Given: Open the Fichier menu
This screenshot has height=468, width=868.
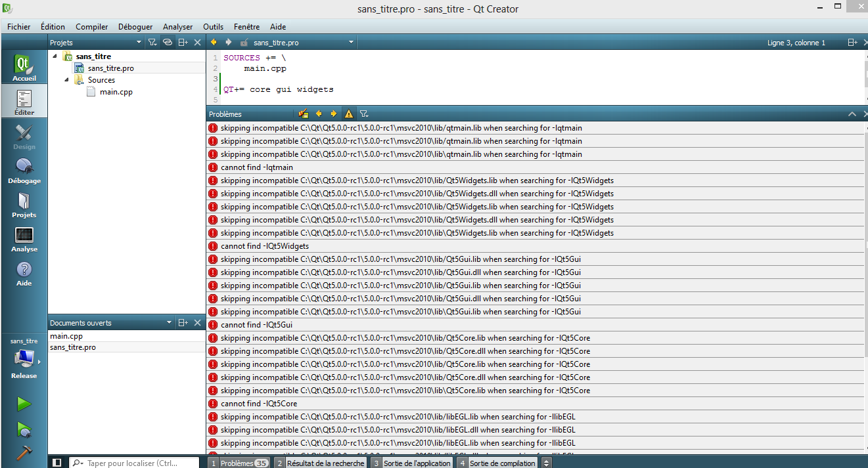Looking at the screenshot, I should 19,27.
